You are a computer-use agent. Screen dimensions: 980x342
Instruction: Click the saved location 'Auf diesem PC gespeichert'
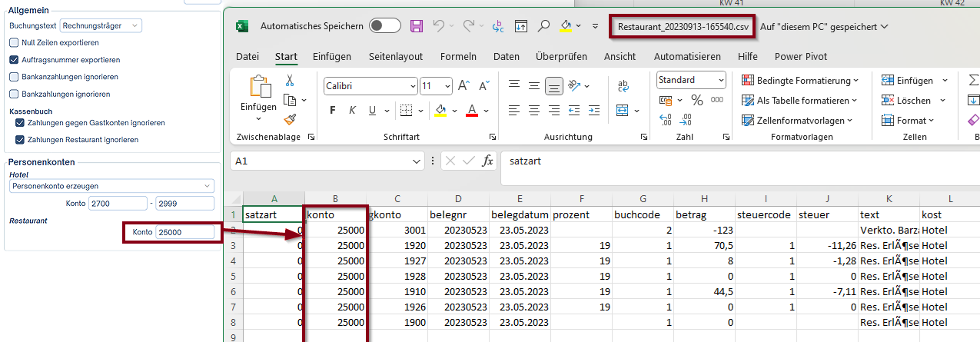(824, 26)
